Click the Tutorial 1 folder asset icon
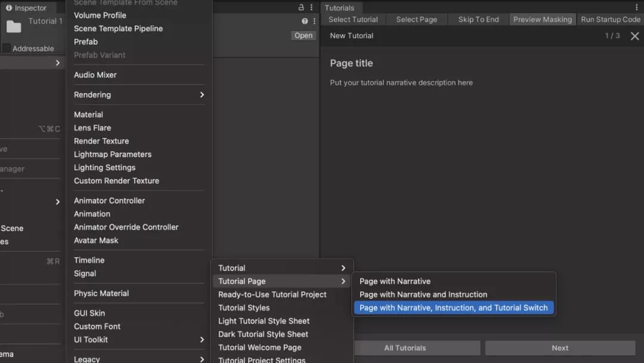Screen dimensions: 644x363 pos(14,26)
